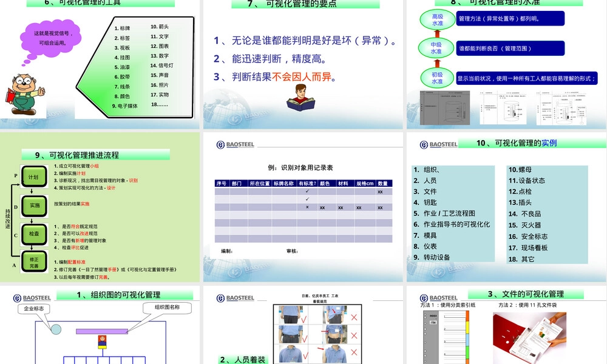
Task: Click list item 4. 钥匙
Action: click(425, 202)
